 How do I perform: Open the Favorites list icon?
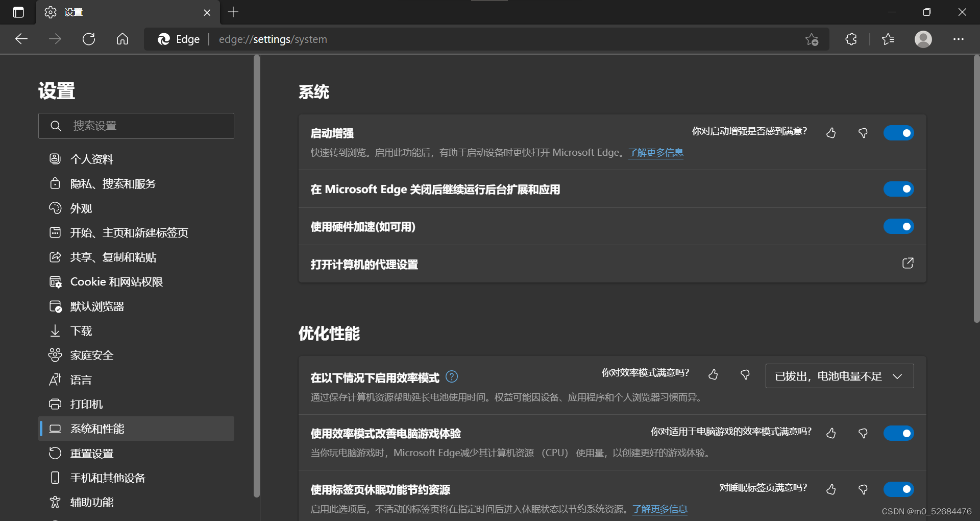pyautogui.click(x=888, y=39)
